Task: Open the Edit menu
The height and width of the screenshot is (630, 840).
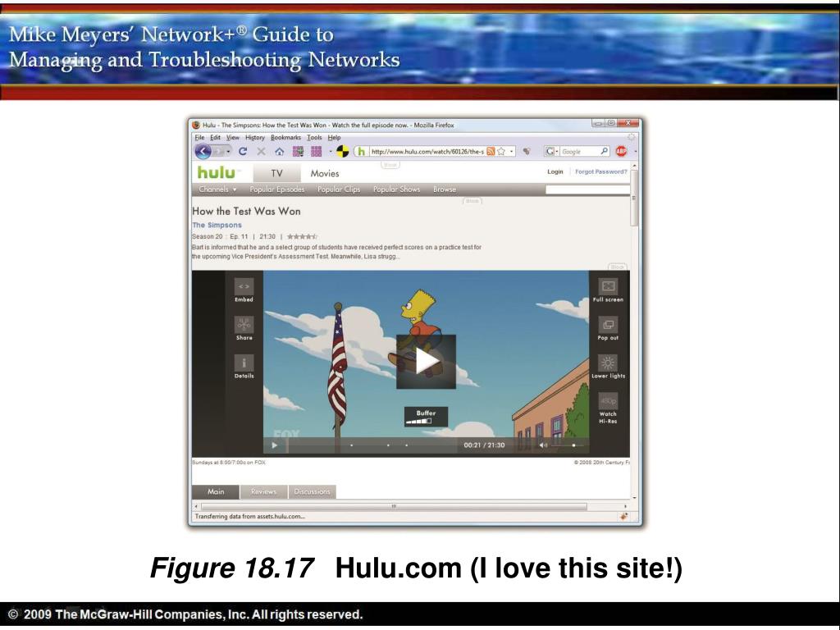Action: pyautogui.click(x=215, y=138)
